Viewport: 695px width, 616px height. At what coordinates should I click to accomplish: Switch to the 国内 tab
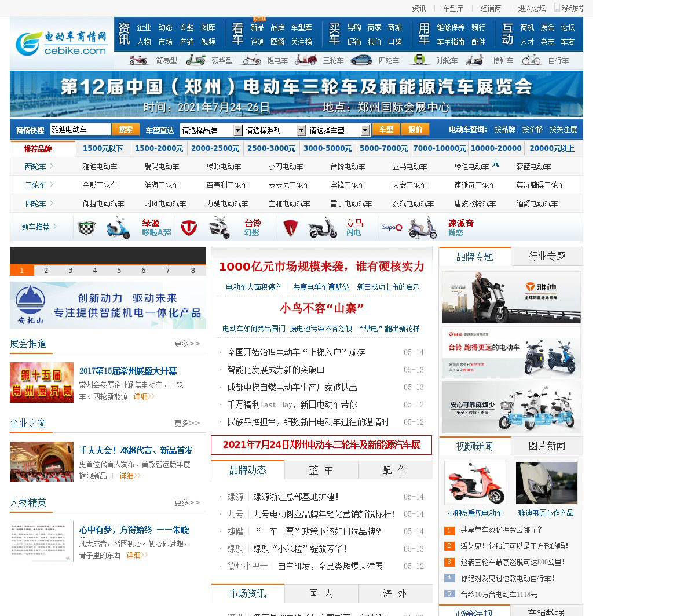tap(321, 593)
